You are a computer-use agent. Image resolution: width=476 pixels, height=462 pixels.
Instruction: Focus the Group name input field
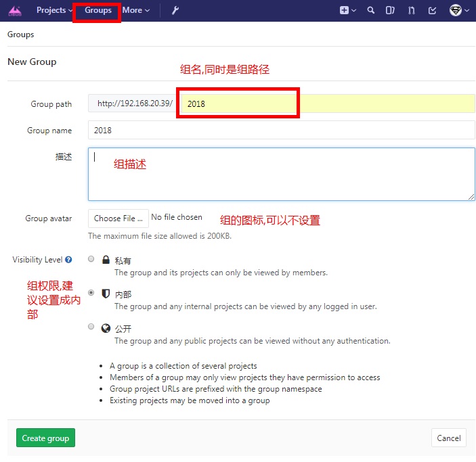tap(281, 130)
